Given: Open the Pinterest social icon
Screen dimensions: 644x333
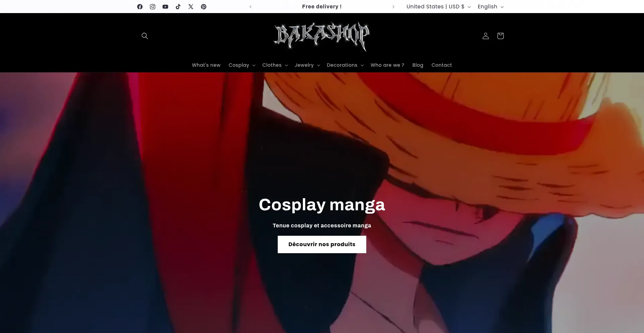Looking at the screenshot, I should click(203, 6).
